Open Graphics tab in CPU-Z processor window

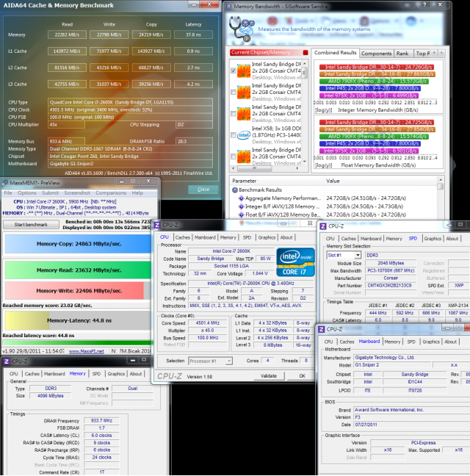point(267,237)
